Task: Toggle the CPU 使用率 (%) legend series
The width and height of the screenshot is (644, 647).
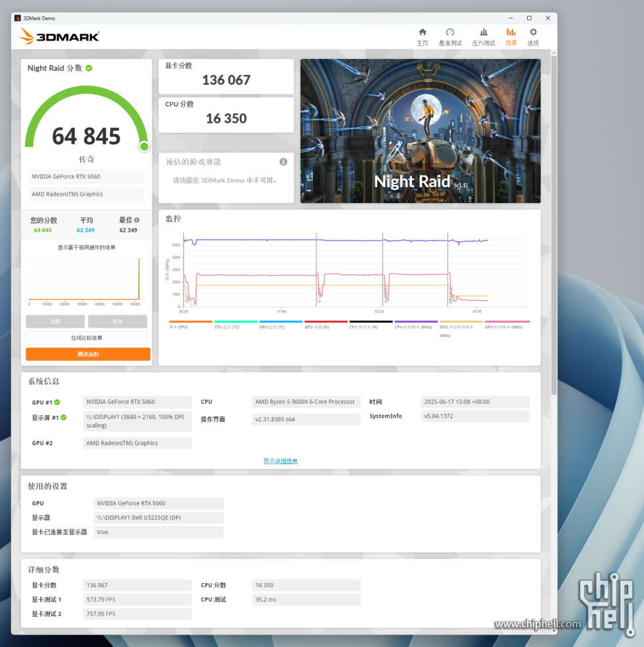Action: [371, 324]
